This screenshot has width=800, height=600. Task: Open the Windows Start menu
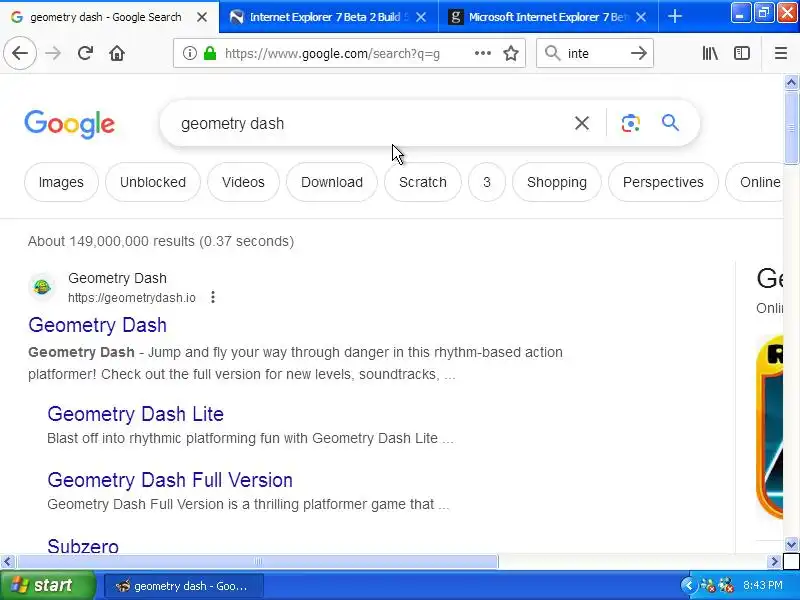coord(48,585)
